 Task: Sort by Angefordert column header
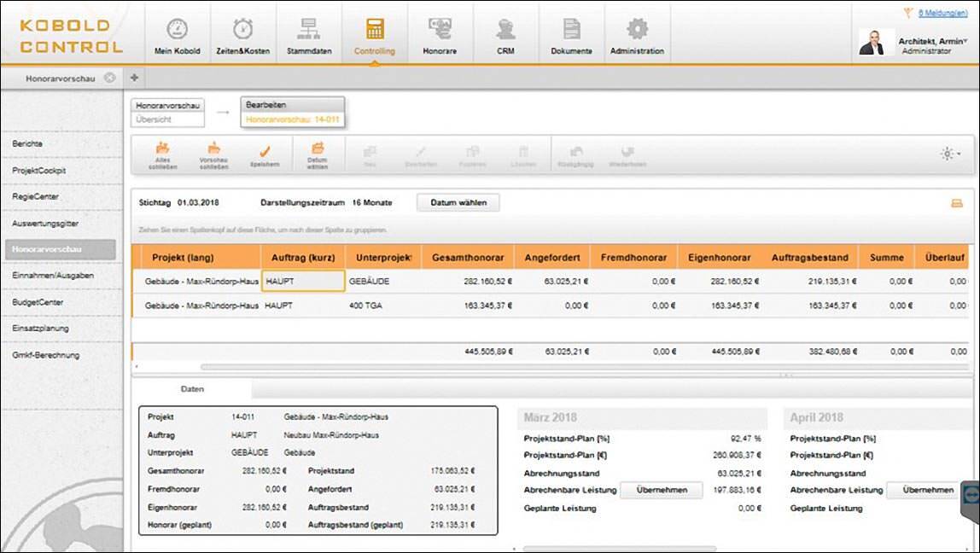(551, 258)
